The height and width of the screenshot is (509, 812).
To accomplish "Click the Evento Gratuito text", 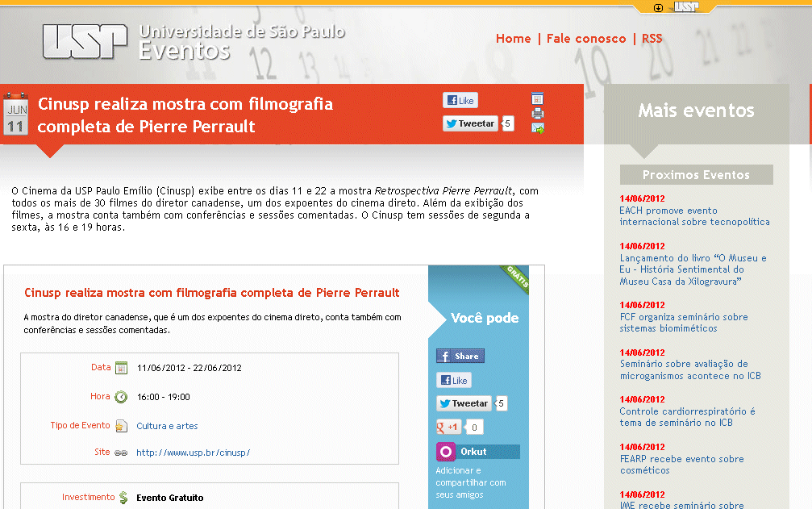I will tap(170, 498).
